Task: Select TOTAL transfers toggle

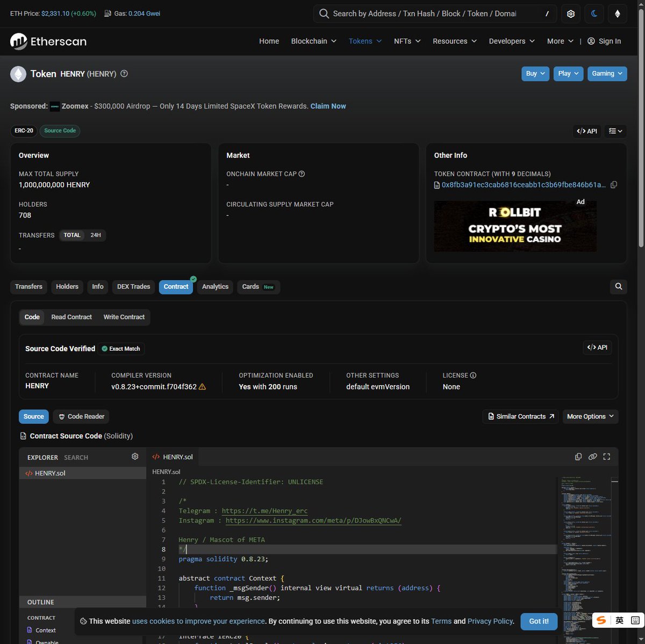Action: [x=72, y=235]
